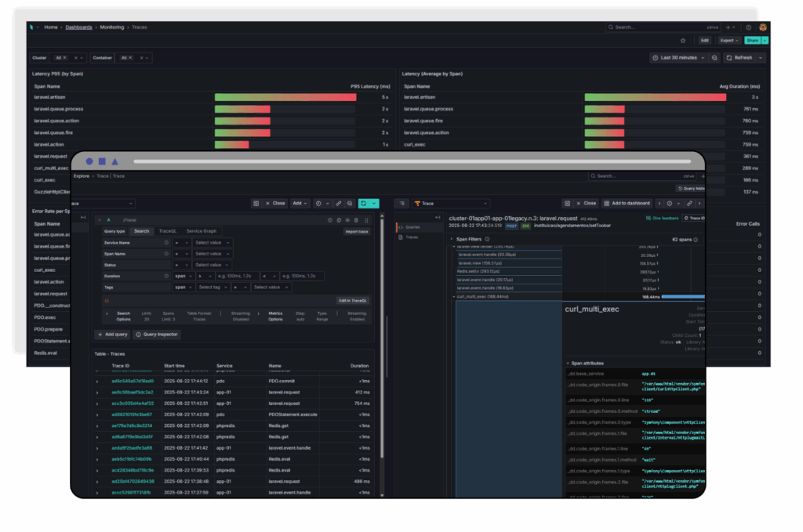Switch to the TraceQL query type tab
Viewport: 803px width, 532px height.
click(x=167, y=231)
